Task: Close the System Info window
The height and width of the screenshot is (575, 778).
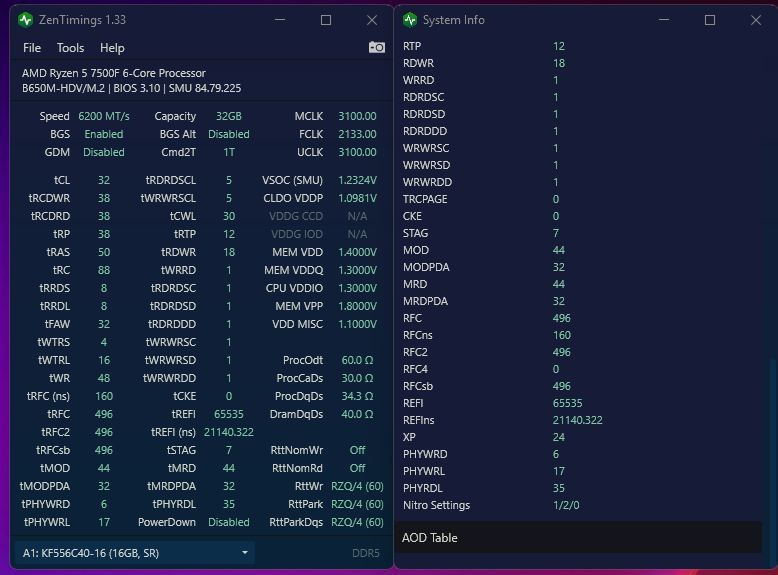Action: pos(756,20)
